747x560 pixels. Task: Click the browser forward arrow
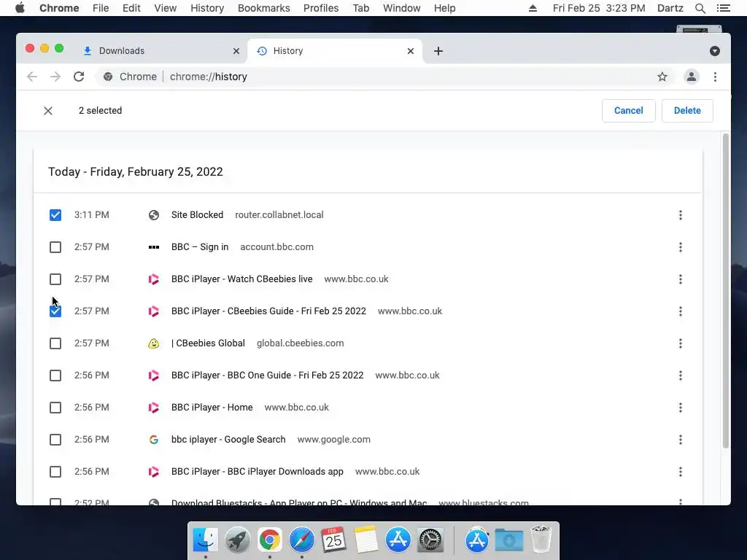tap(55, 77)
